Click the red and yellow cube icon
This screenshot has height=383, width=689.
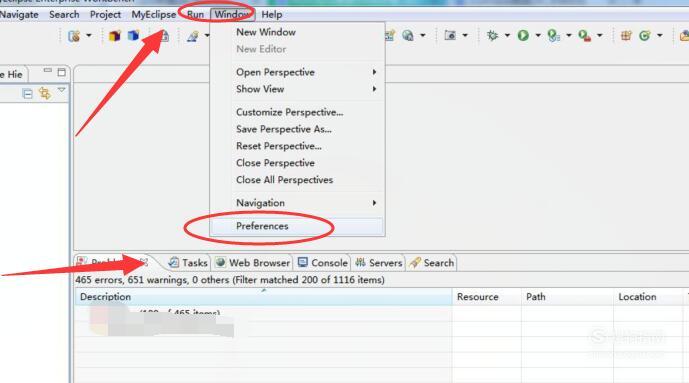pyautogui.click(x=115, y=36)
